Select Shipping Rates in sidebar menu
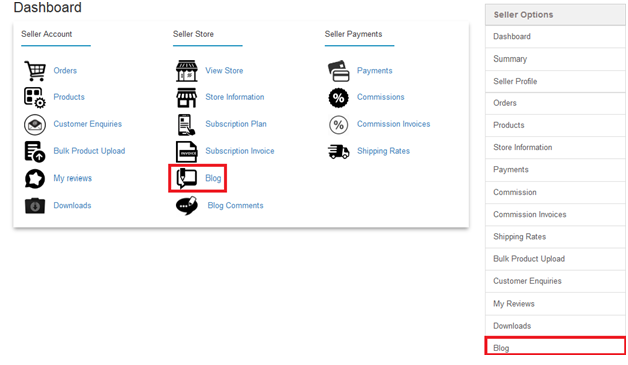This screenshot has height=365, width=628. coord(555,237)
